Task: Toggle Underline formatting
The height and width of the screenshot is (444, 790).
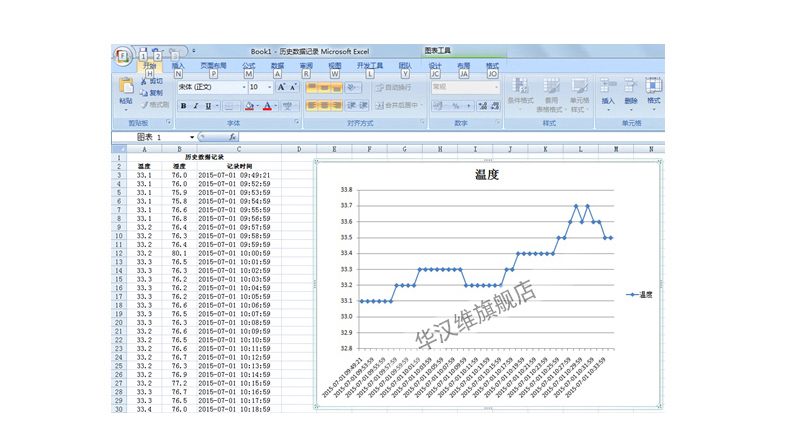Action: 208,106
